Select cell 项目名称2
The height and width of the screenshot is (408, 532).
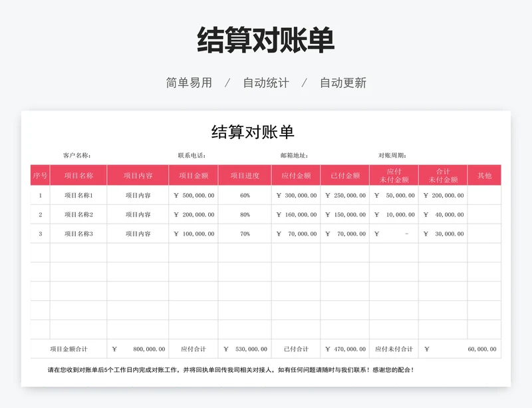(78, 214)
